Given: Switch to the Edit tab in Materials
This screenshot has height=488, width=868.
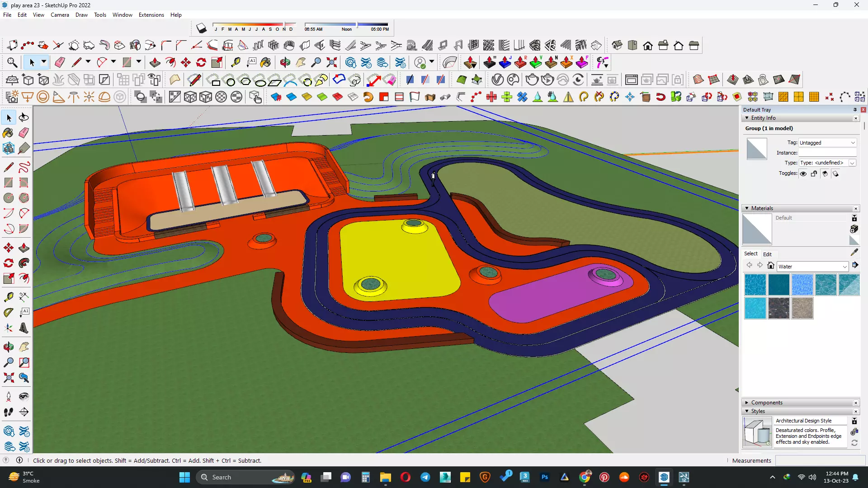Looking at the screenshot, I should (x=767, y=254).
